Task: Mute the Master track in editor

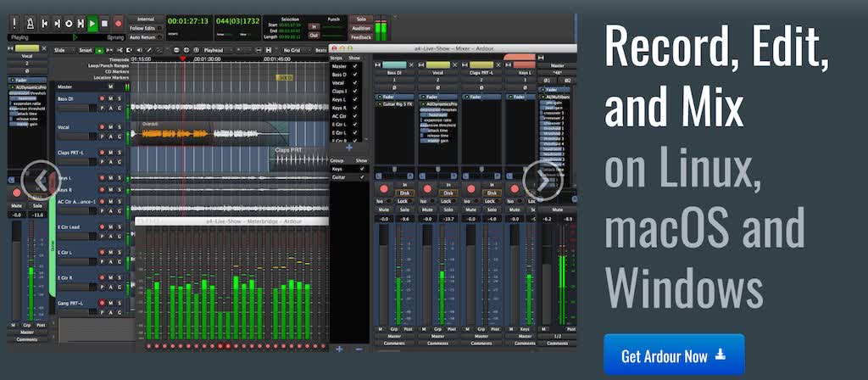Action: [111, 87]
